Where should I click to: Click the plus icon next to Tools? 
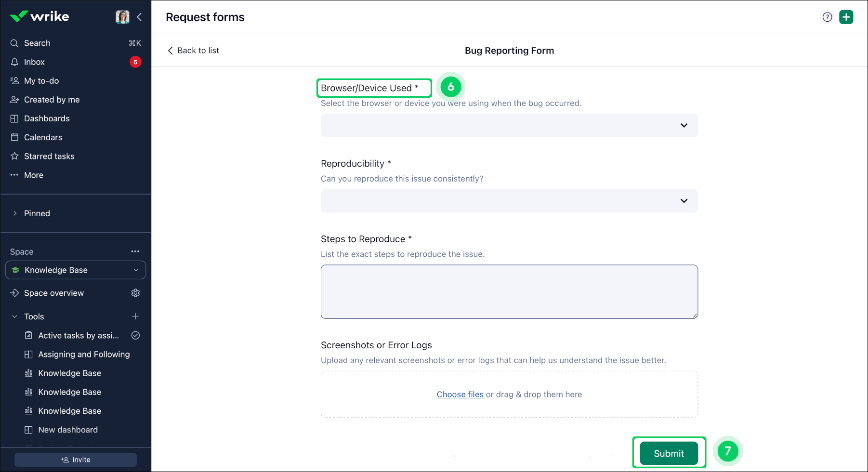click(x=135, y=316)
